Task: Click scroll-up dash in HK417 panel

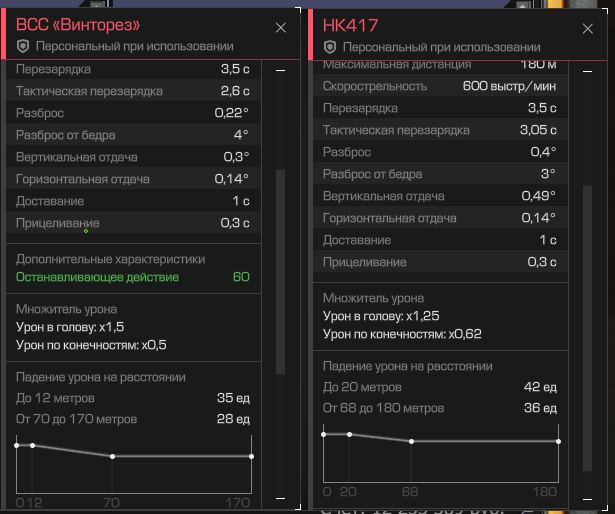Action: click(587, 71)
